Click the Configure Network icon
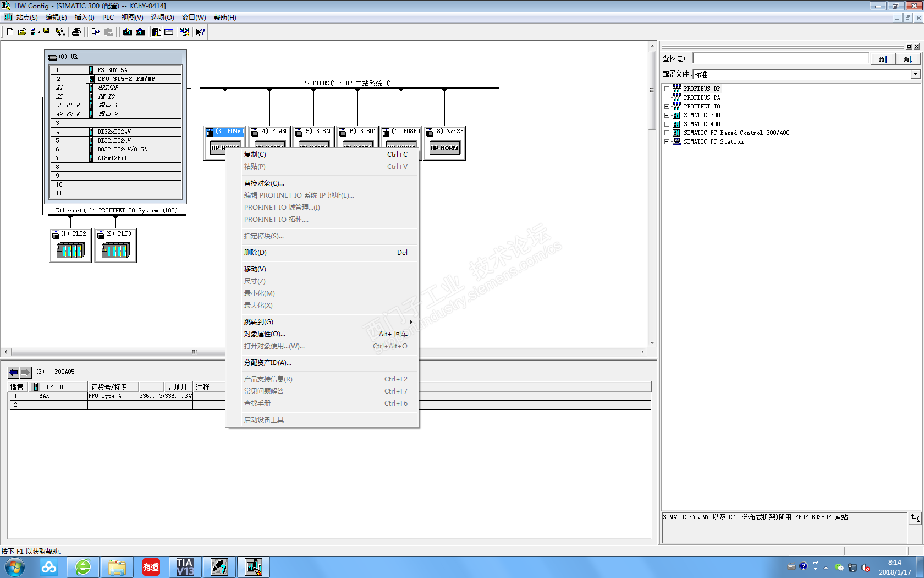The height and width of the screenshot is (578, 924). point(185,32)
